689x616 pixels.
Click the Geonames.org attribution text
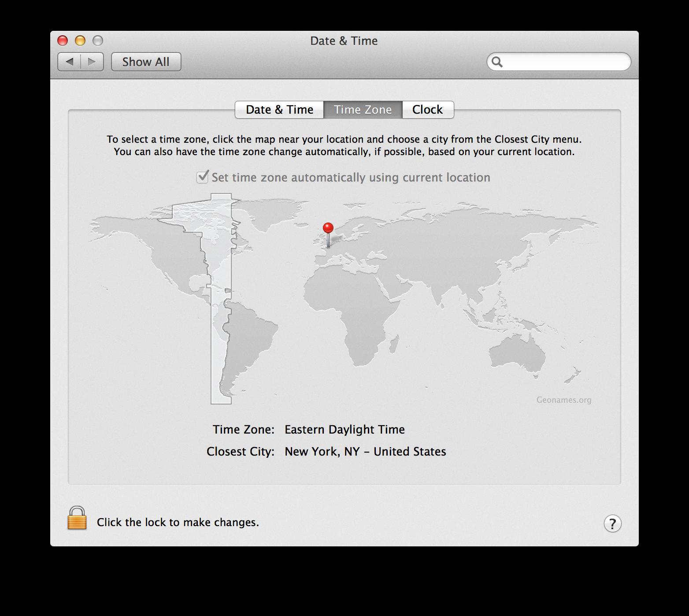564,399
